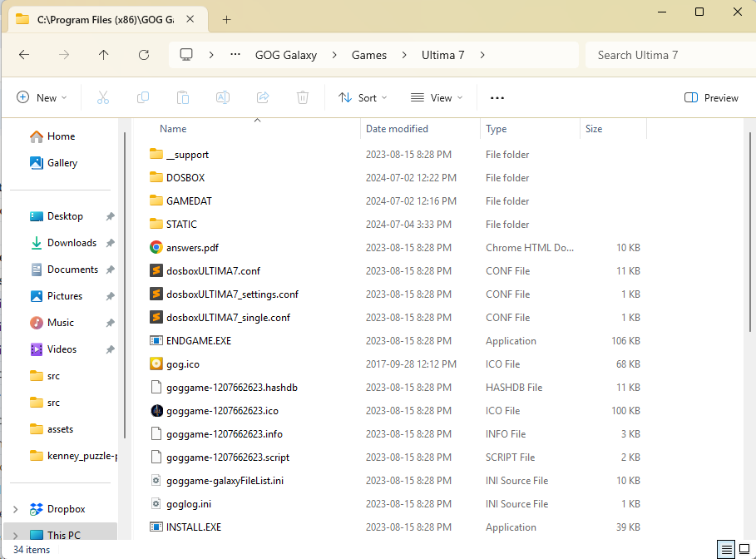Navigate to Games breadcrumb
Image resolution: width=756 pixels, height=559 pixels.
click(368, 55)
